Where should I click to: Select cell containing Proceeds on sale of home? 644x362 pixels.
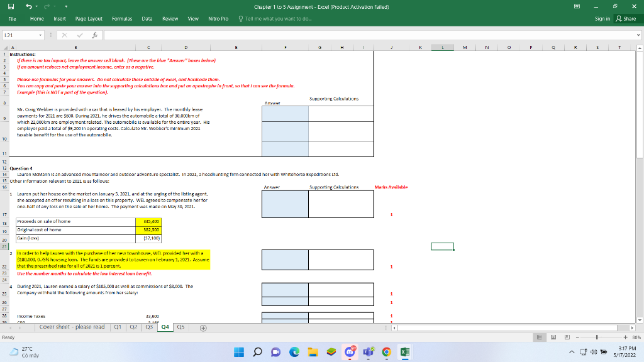tap(74, 222)
